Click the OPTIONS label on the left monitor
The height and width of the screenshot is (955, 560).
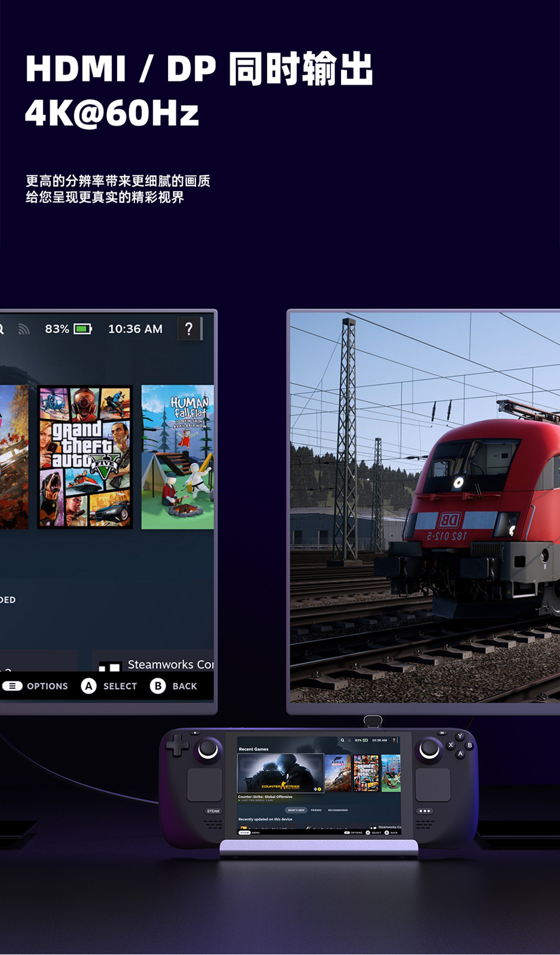pos(47,686)
